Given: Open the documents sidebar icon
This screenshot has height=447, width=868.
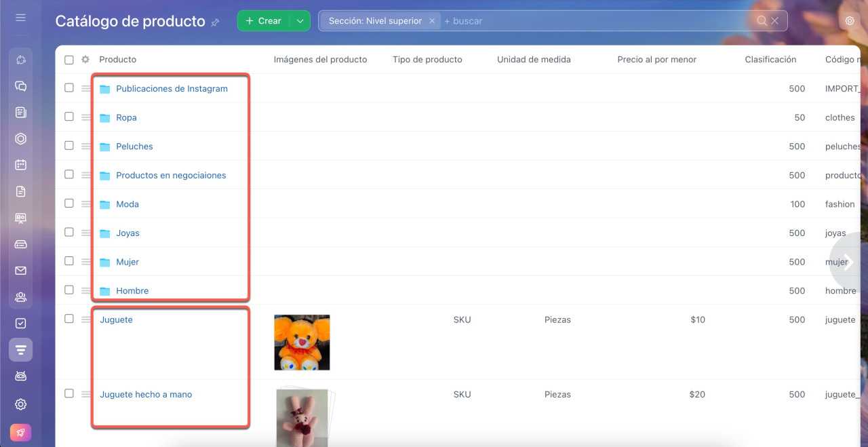Looking at the screenshot, I should (x=20, y=191).
